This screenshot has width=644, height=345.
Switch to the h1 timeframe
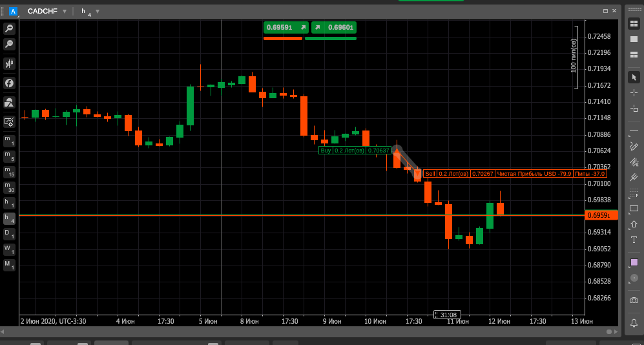(9, 203)
